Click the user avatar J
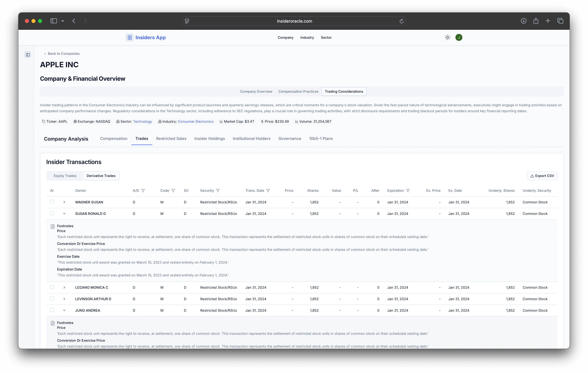This screenshot has width=588, height=373. (459, 37)
